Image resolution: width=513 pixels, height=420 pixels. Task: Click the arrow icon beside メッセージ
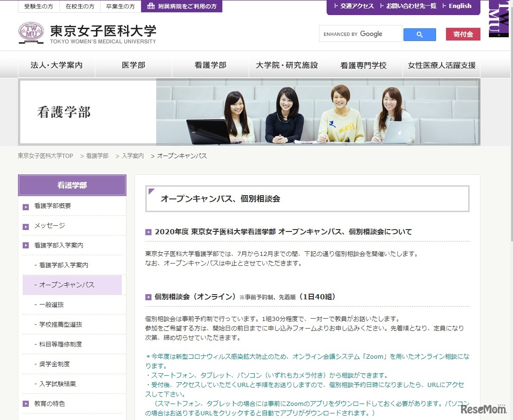25,226
